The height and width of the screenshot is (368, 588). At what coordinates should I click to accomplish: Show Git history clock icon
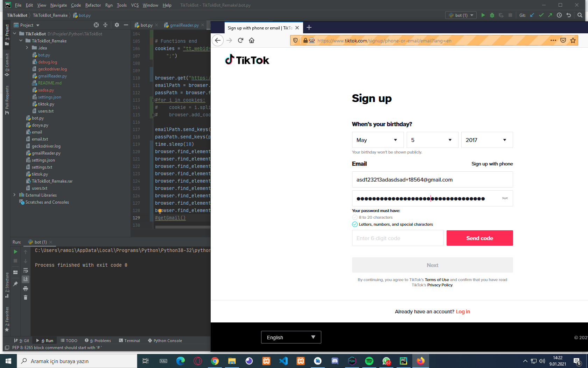pyautogui.click(x=559, y=15)
